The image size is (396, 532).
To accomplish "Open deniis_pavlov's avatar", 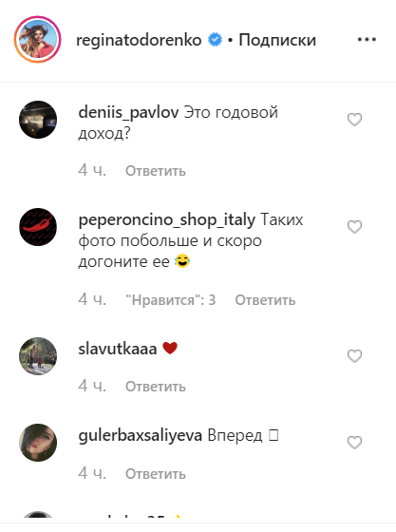I will point(38,120).
